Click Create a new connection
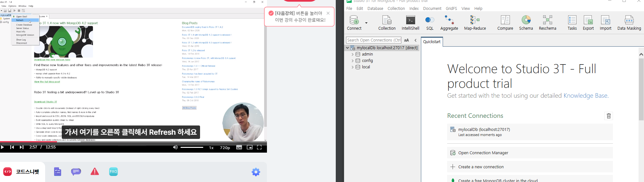This screenshot has height=182, width=644. pyautogui.click(x=530, y=167)
